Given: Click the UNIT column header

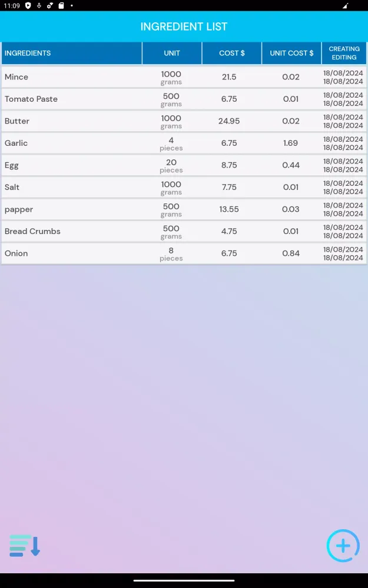Looking at the screenshot, I should (x=172, y=53).
